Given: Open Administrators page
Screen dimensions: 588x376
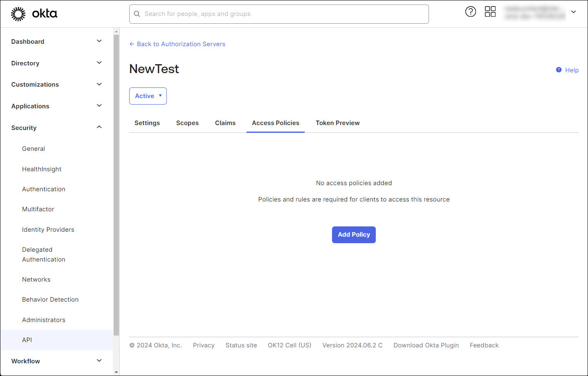Looking at the screenshot, I should click(x=44, y=320).
